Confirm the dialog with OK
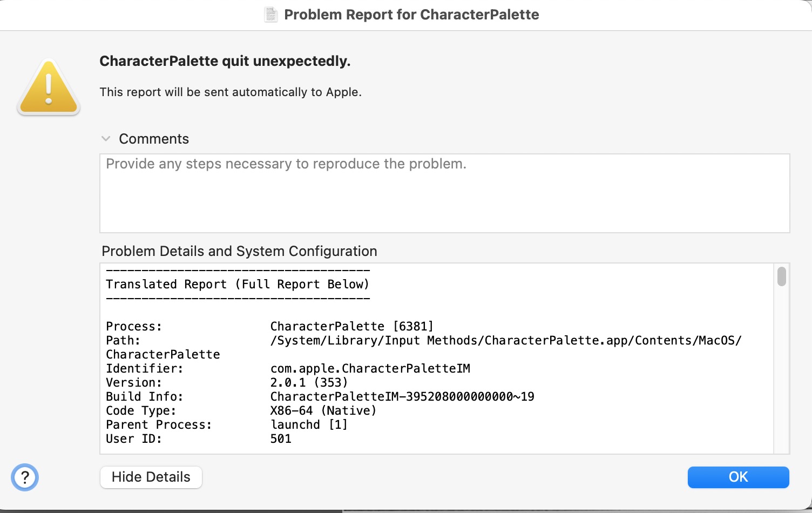 click(x=738, y=477)
